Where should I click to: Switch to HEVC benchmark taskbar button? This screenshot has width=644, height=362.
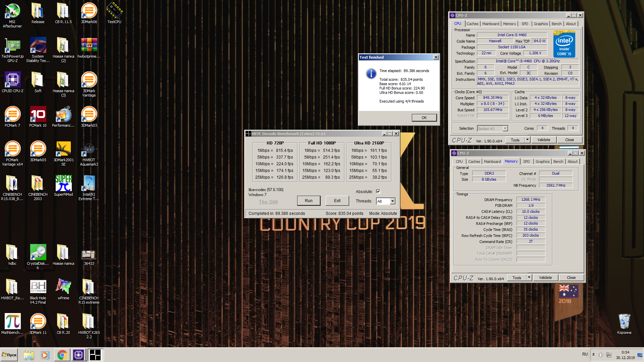point(95,355)
